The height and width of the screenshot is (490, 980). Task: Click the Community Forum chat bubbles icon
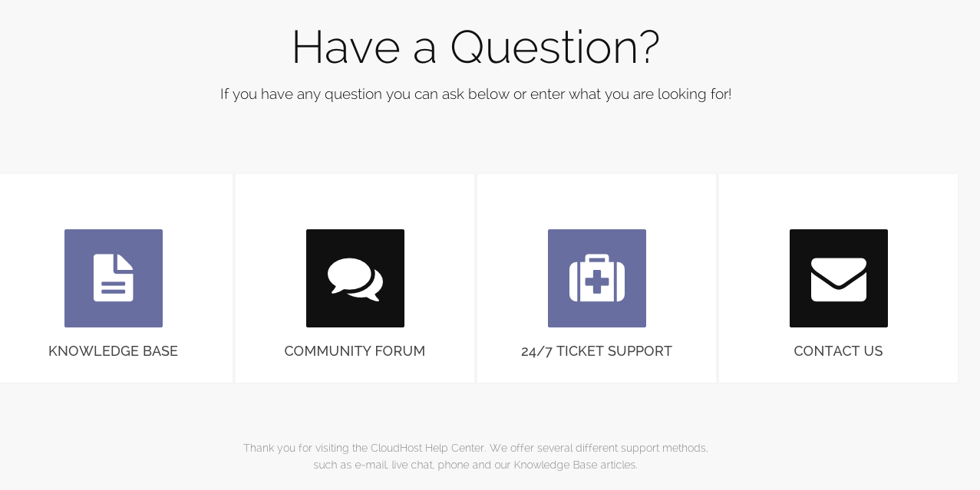[355, 278]
